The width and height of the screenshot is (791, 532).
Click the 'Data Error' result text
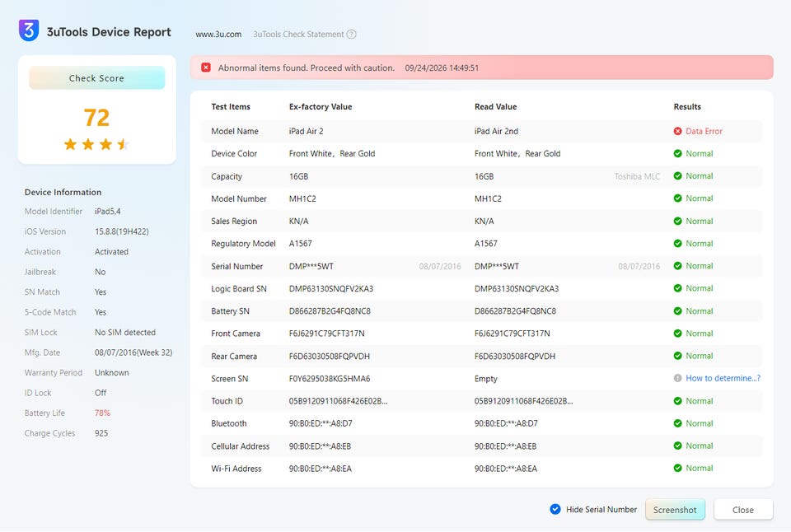pos(704,131)
